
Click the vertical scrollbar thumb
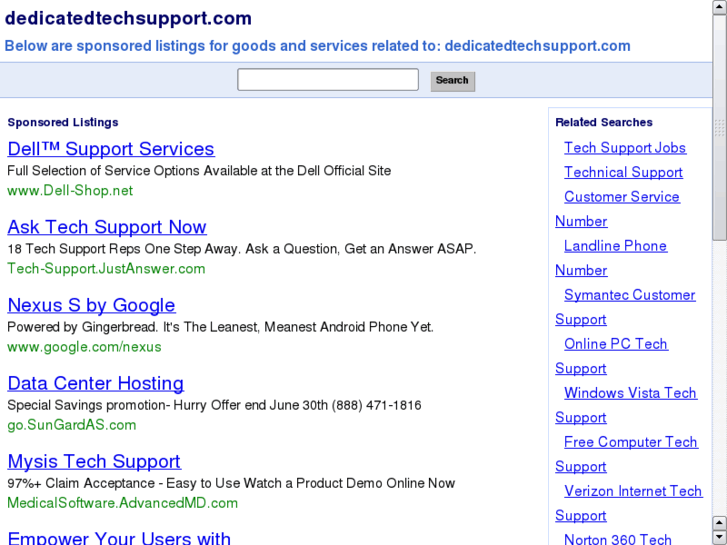[x=719, y=128]
